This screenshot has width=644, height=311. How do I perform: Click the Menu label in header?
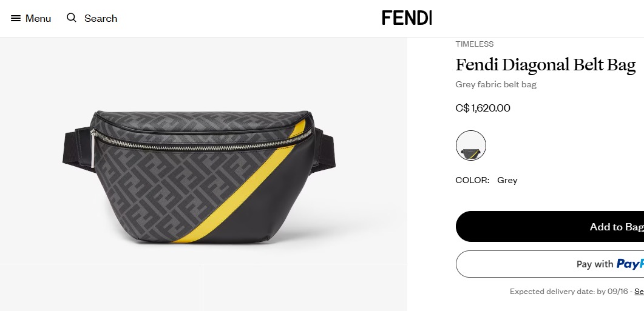tap(38, 18)
